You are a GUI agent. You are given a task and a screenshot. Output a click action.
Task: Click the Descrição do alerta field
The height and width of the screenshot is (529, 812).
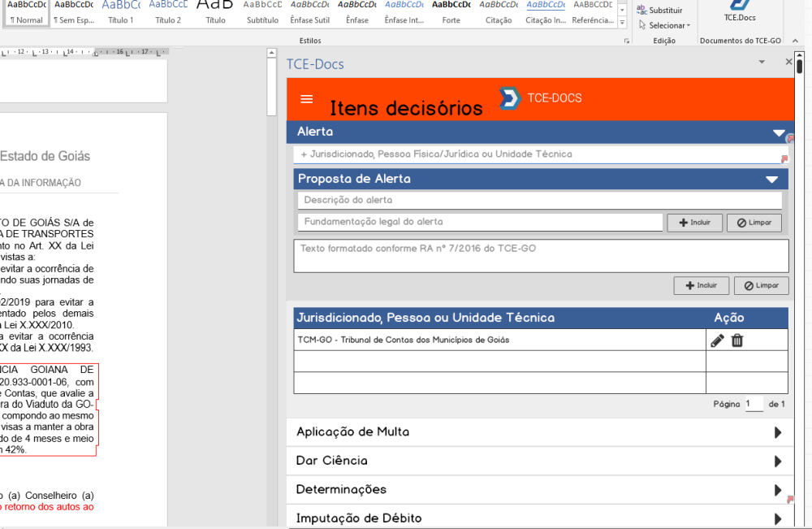[538, 201]
